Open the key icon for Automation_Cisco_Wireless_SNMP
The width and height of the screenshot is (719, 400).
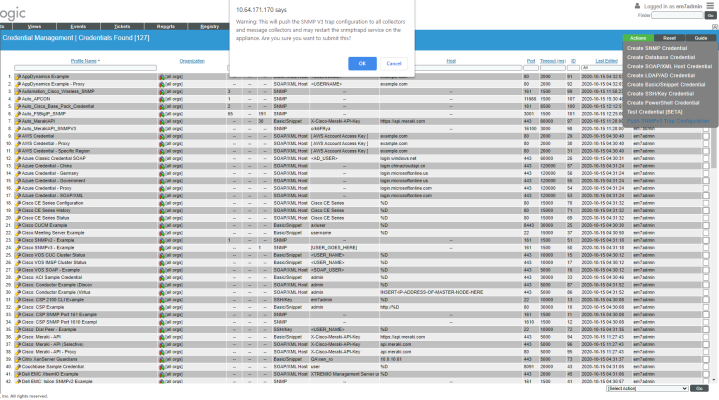(18, 91)
